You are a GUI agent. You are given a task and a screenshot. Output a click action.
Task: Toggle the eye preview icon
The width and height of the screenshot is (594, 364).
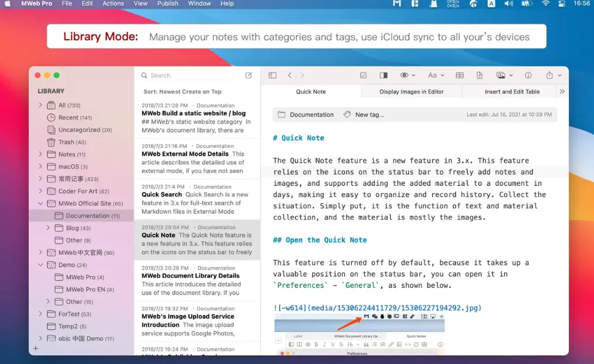pyautogui.click(x=404, y=76)
